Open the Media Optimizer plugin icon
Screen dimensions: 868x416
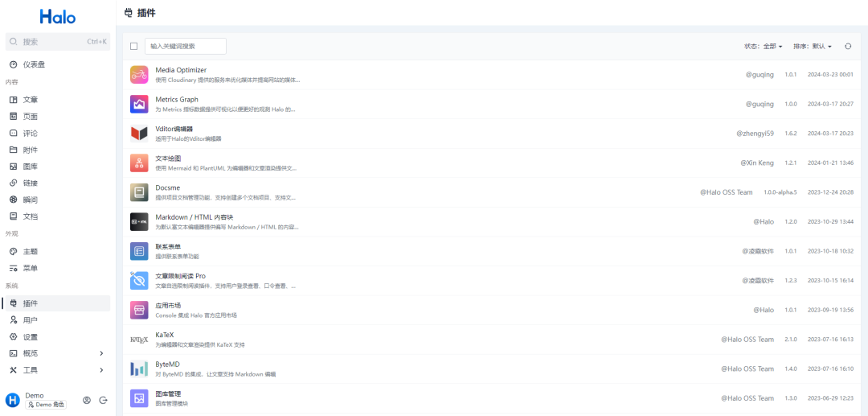[x=139, y=75]
